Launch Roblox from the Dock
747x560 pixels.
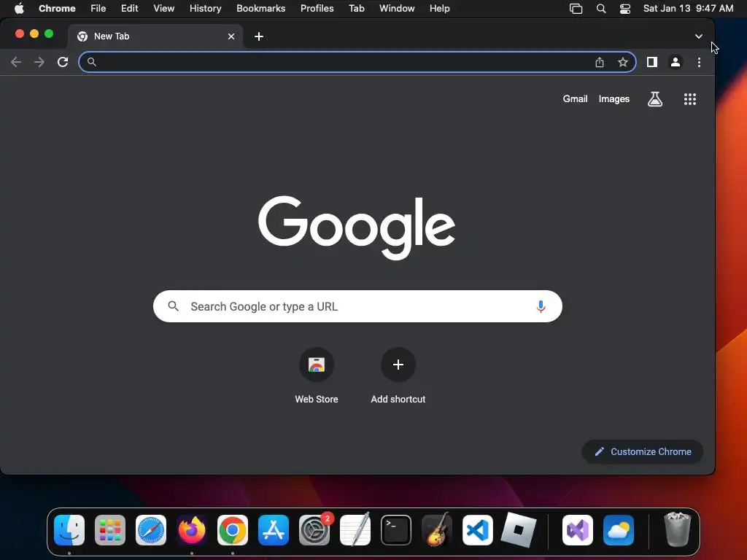(519, 530)
